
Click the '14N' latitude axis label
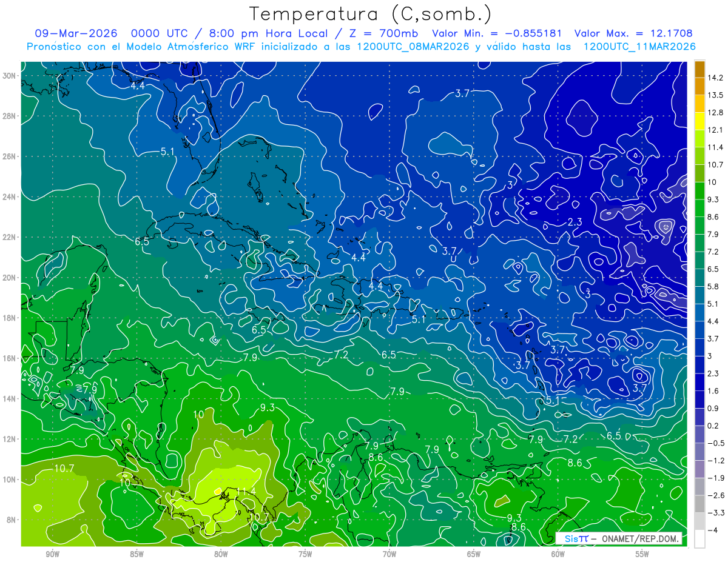[10, 399]
